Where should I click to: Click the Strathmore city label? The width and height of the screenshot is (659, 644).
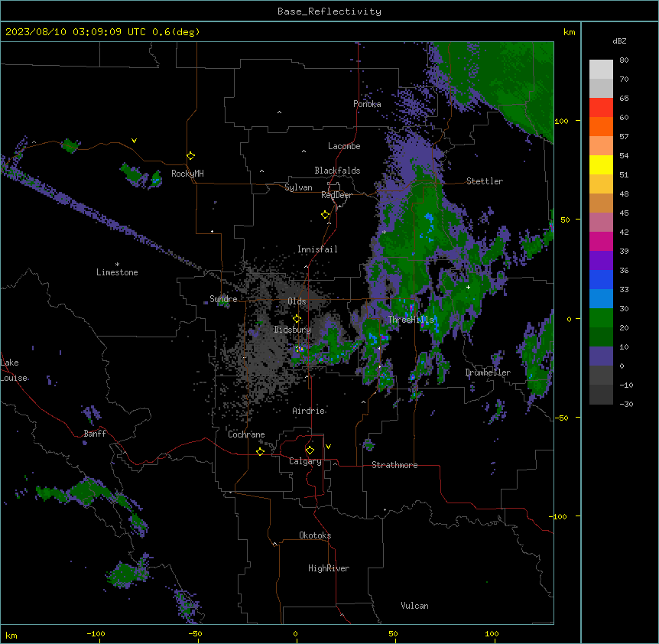394,465
